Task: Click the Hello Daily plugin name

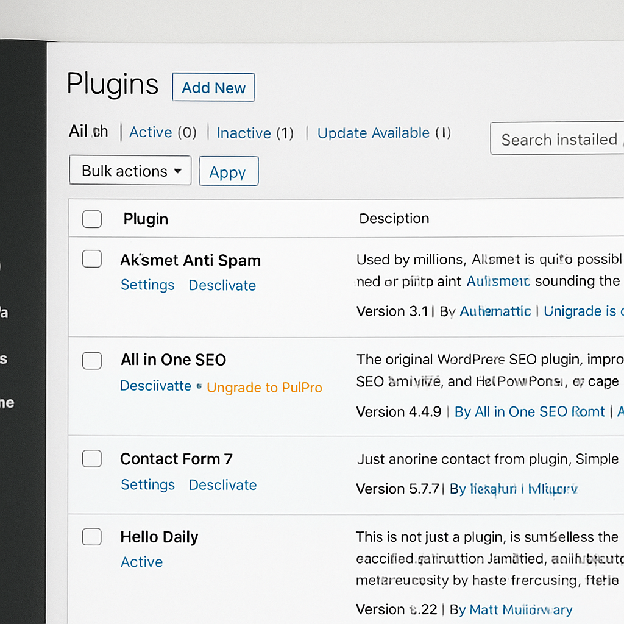Action: coord(159,537)
